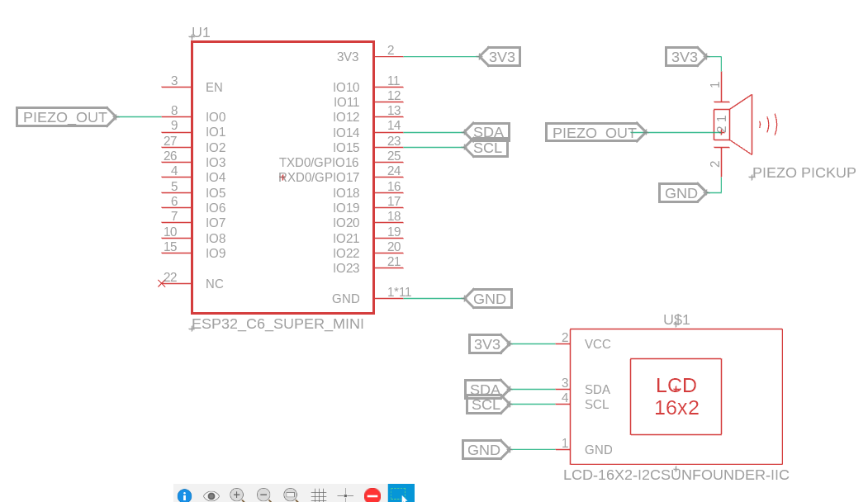Screen dimensions: 868x502
Task: Activate the selection rectangle tool
Action: [x=401, y=494]
